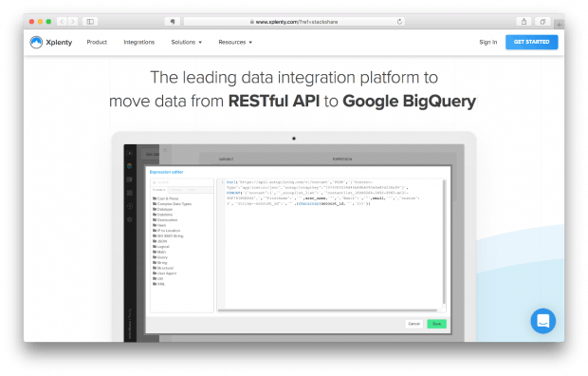588x376 pixels.
Task: Click the Xplenty logo icon
Action: click(36, 42)
